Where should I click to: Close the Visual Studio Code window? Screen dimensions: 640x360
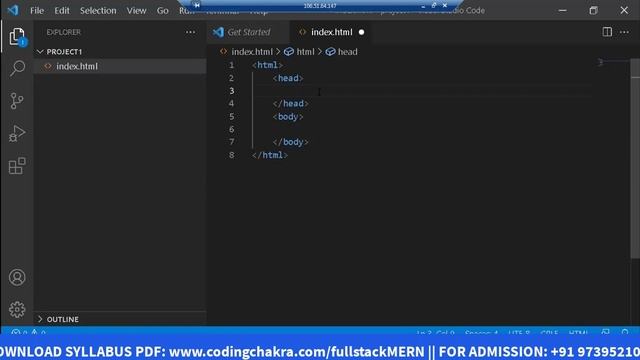point(624,11)
